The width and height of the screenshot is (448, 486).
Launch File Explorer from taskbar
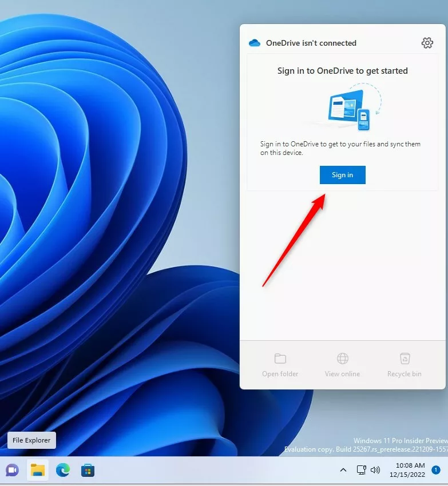click(x=38, y=471)
